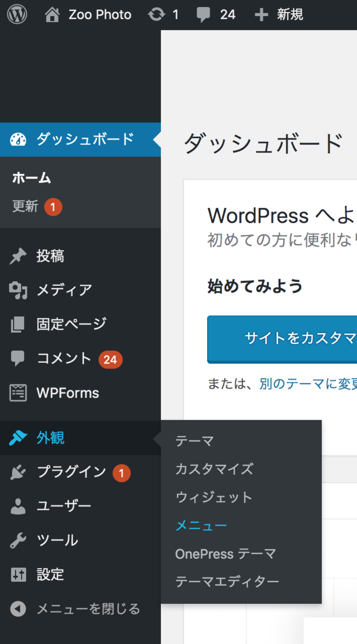Click the メニューを閉じる collapse arrow icon
The height and width of the screenshot is (644, 357).
coord(18,609)
